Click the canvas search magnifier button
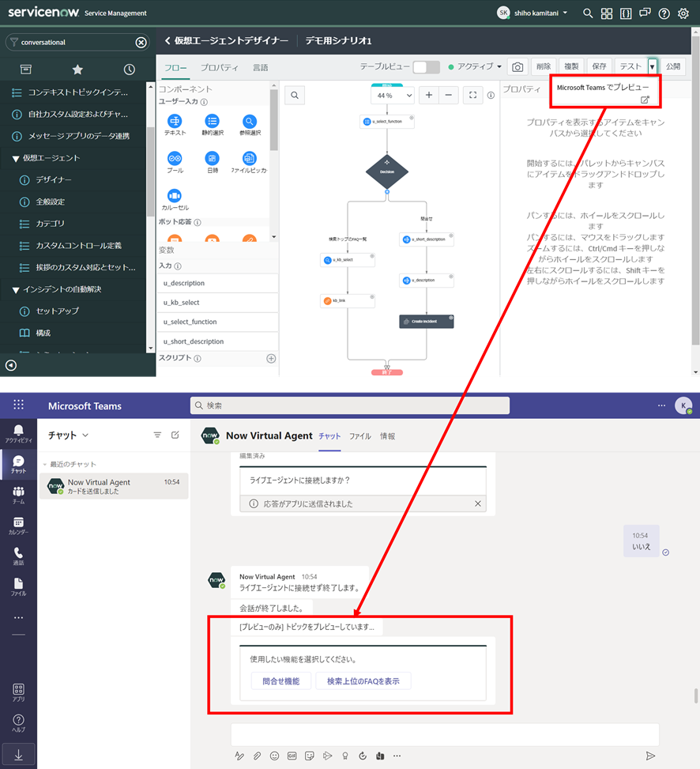 295,95
